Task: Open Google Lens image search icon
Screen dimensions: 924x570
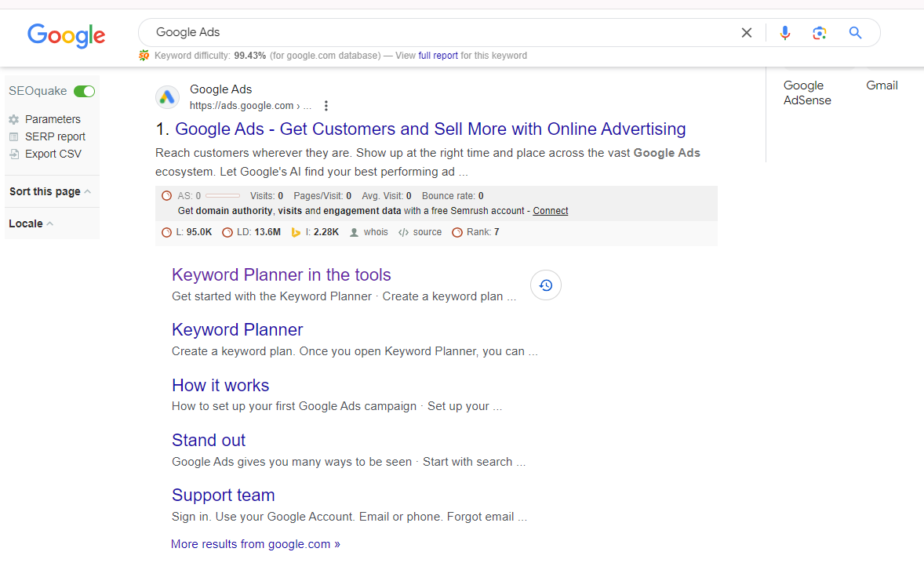Action: pos(820,33)
